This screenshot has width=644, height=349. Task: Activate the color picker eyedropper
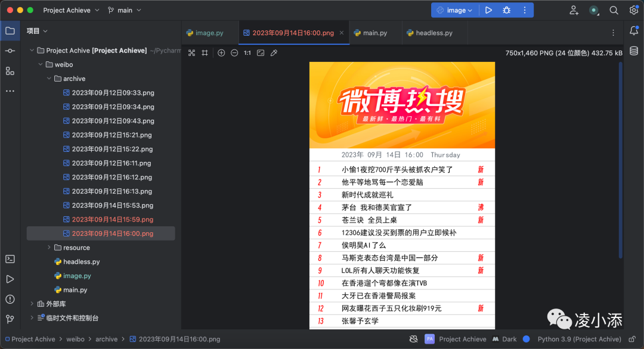(x=274, y=53)
